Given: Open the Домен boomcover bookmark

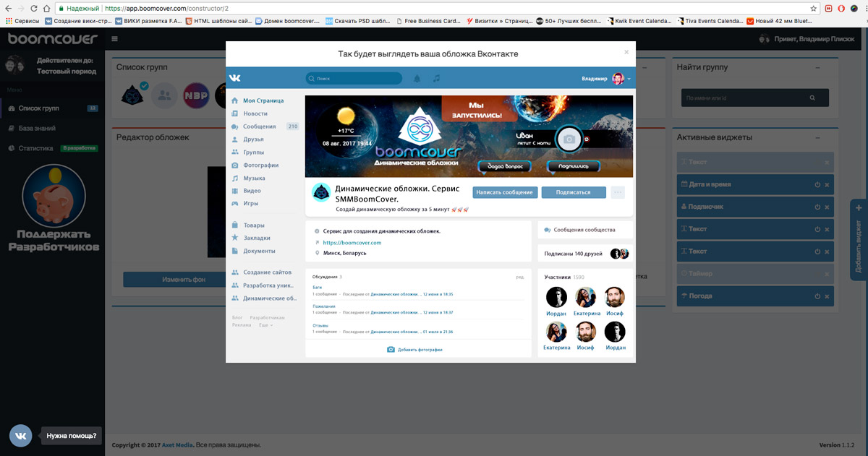Looking at the screenshot, I should [288, 21].
